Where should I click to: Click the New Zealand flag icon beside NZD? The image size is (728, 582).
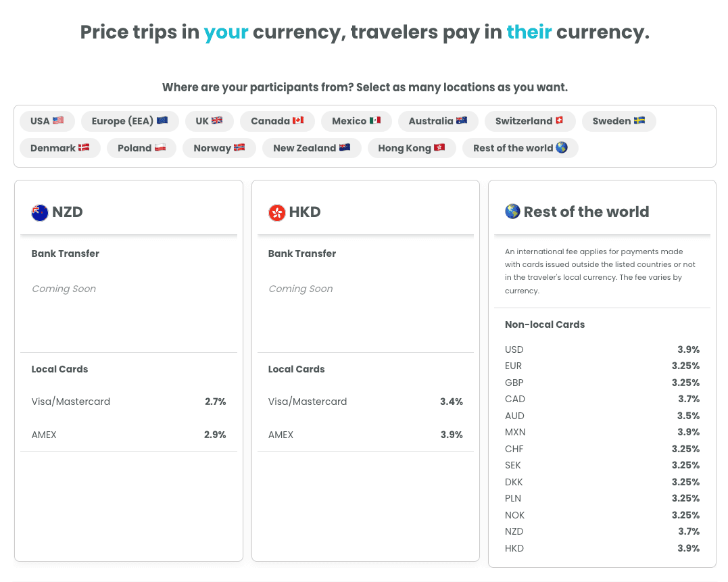(40, 212)
